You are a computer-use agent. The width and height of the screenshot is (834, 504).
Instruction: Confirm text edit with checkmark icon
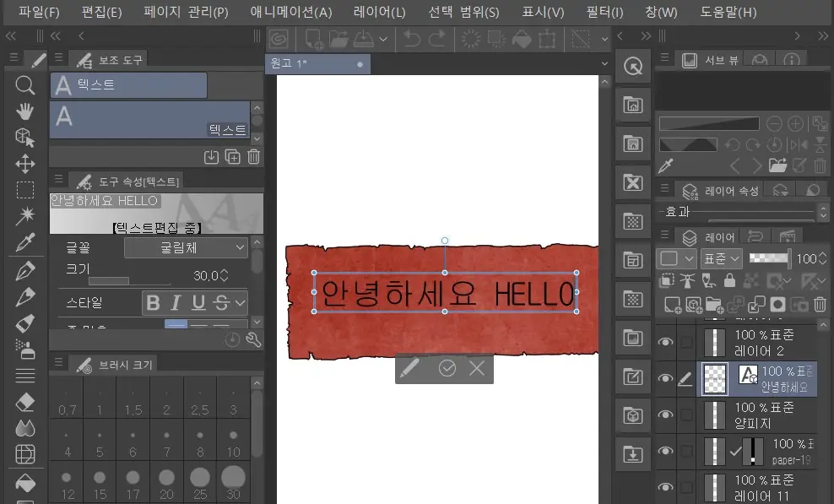(447, 368)
